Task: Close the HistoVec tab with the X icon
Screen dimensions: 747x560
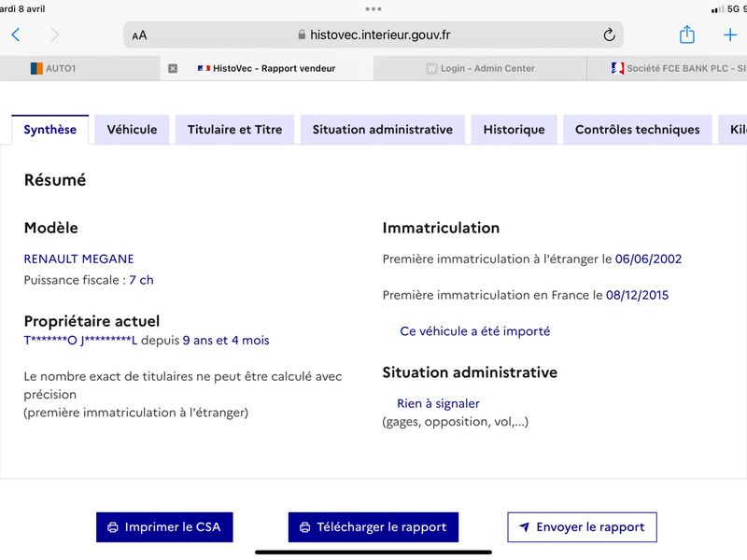Action: (173, 68)
